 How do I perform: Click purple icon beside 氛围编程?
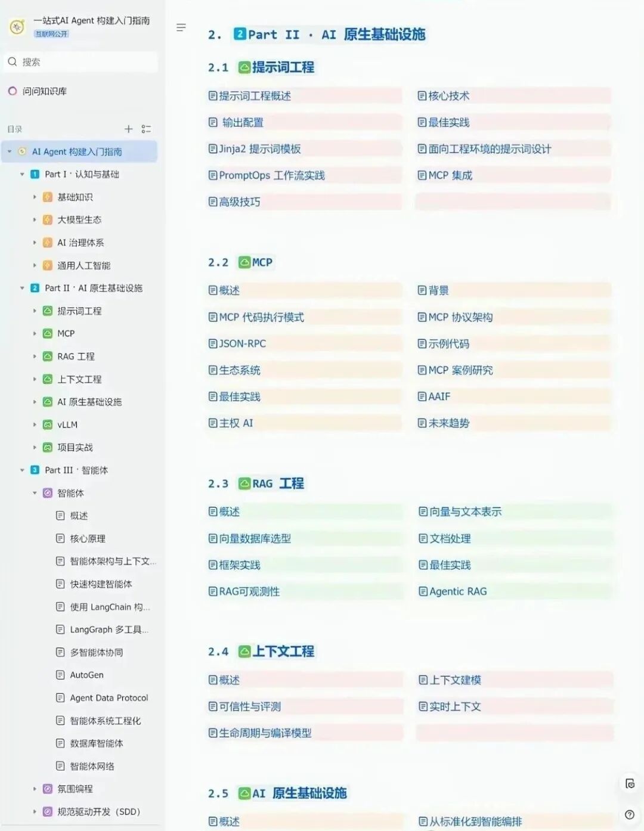pos(48,789)
